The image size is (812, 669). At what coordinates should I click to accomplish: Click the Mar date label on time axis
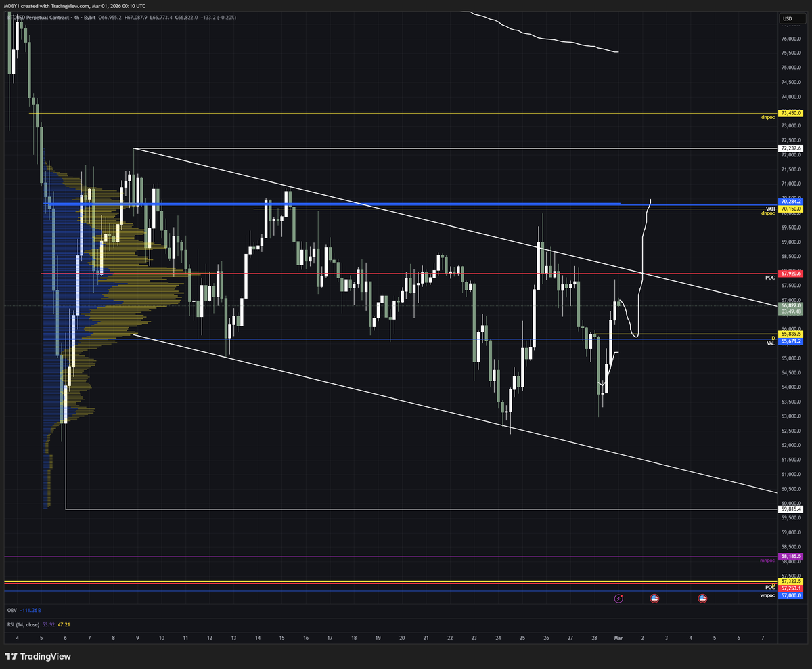618,638
